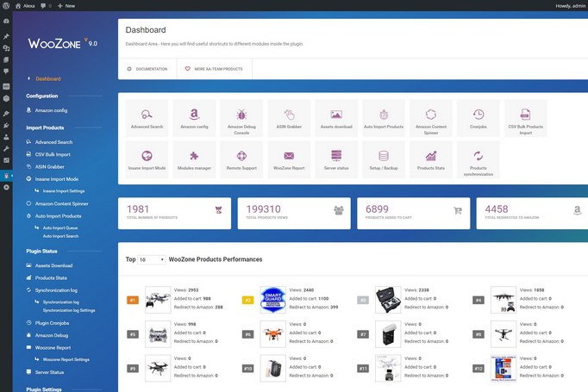Open Server Status in the sidebar
The image size is (588, 392).
tap(49, 372)
